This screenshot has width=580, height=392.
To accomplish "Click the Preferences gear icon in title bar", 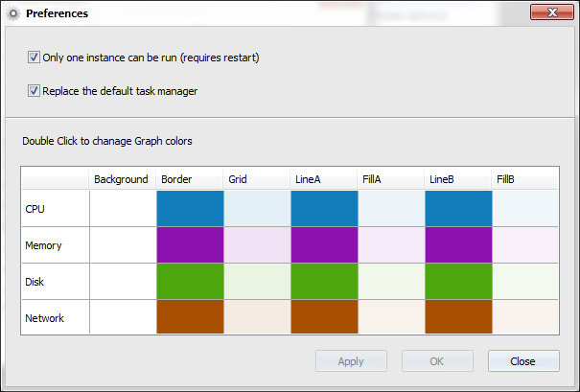I will 13,14.
